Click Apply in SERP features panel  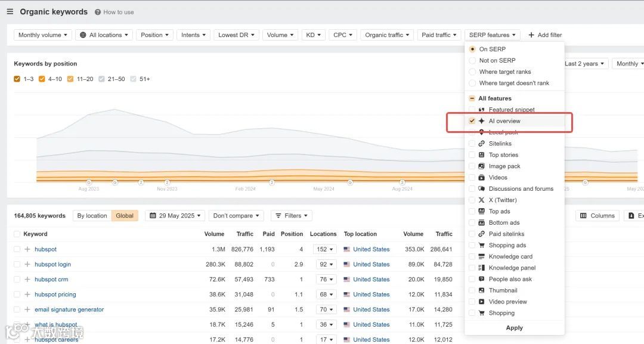(x=514, y=327)
